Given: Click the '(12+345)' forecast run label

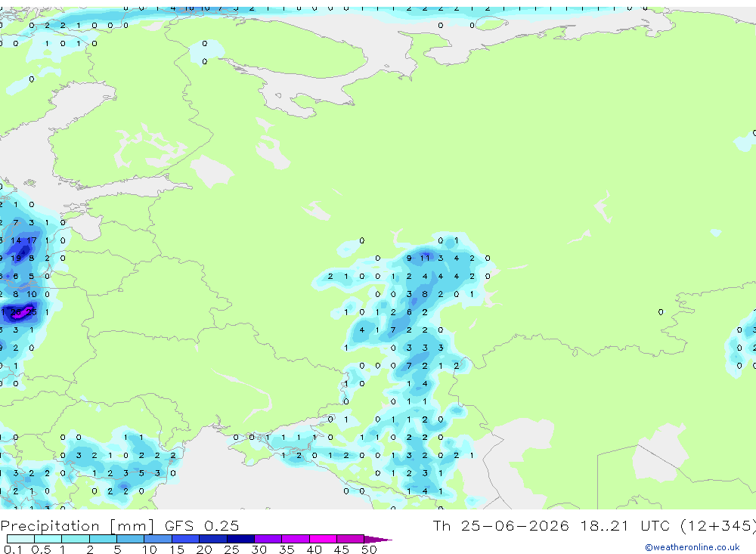Looking at the screenshot, I should tap(718, 525).
